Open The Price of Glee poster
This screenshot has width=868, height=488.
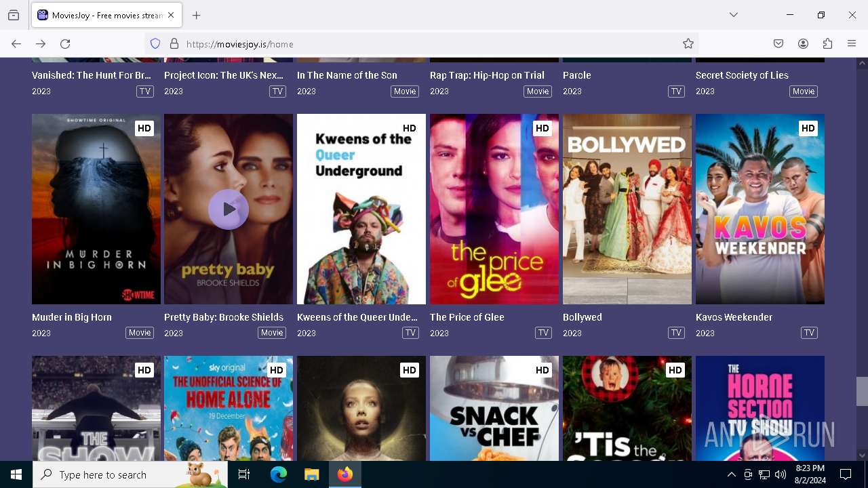pos(494,209)
